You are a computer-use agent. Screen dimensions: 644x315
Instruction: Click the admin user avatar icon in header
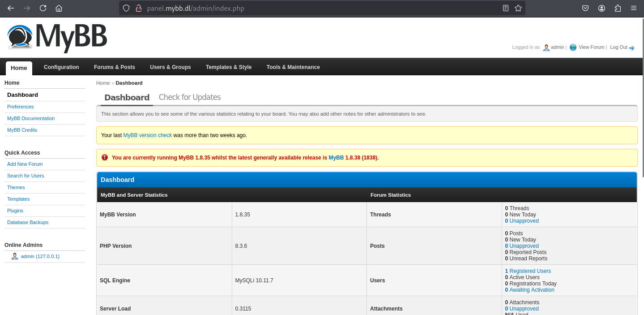(x=546, y=47)
